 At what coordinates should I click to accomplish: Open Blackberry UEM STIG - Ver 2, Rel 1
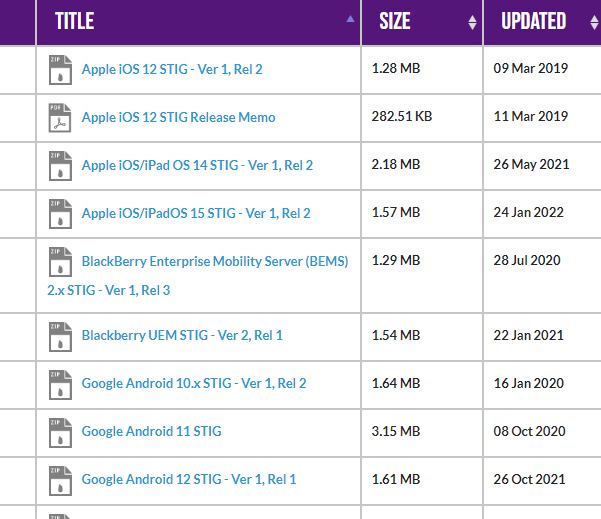click(x=182, y=335)
